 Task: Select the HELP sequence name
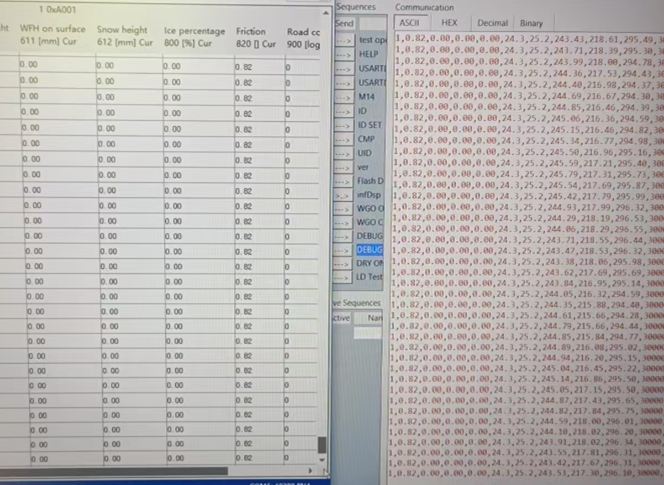(369, 54)
